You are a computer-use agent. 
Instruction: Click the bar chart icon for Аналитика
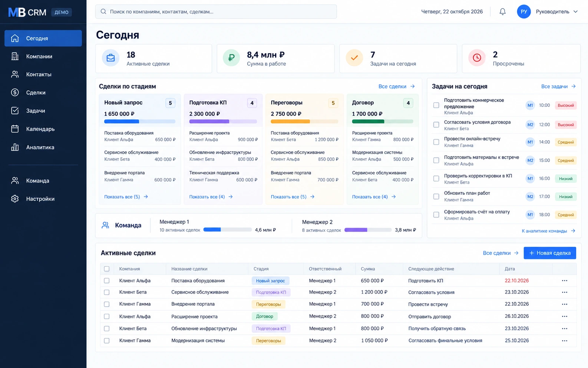point(15,147)
